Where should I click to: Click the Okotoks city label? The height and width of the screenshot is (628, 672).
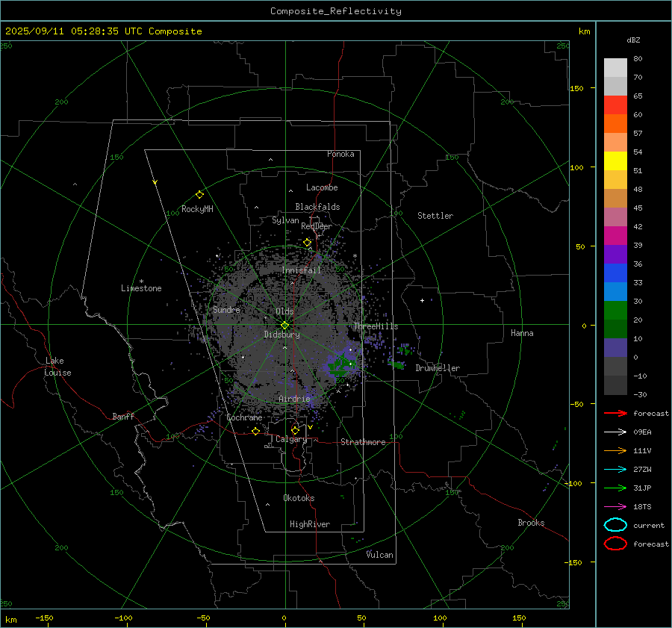click(299, 498)
